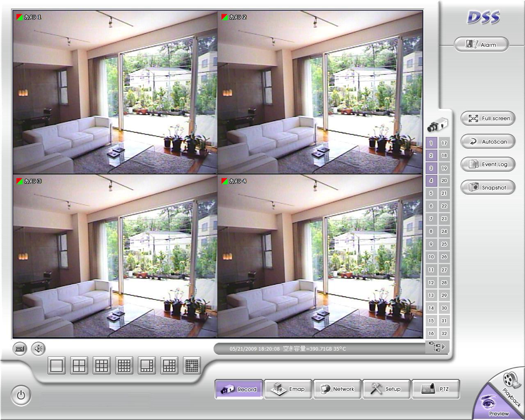The image size is (525, 420).
Task: Select the one-large multi-small layout
Action: [147, 365]
